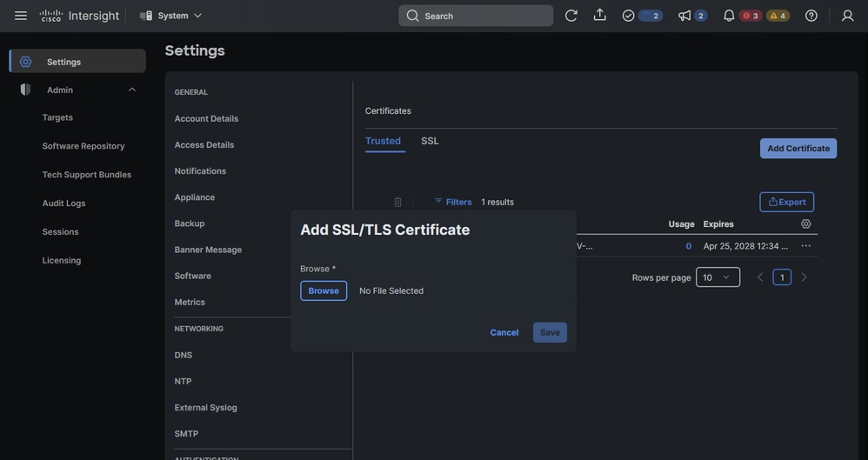Click the refresh icon in top bar
This screenshot has height=460, width=868.
point(571,16)
